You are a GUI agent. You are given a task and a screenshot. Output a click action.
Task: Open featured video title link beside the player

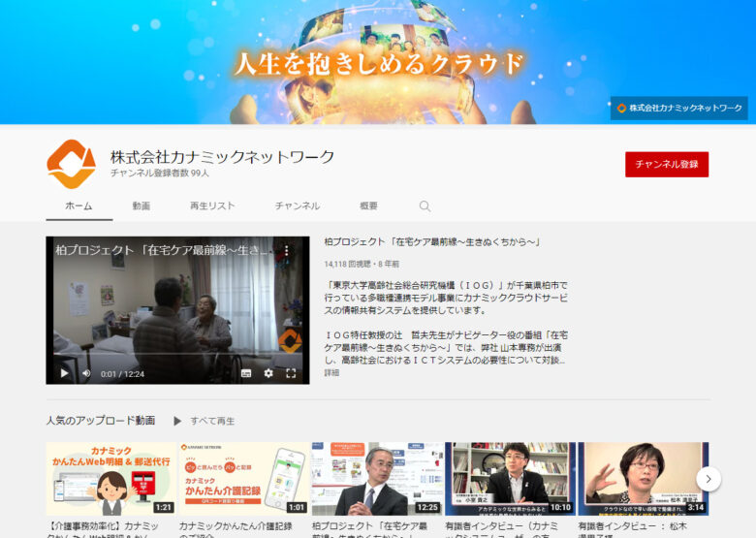432,242
